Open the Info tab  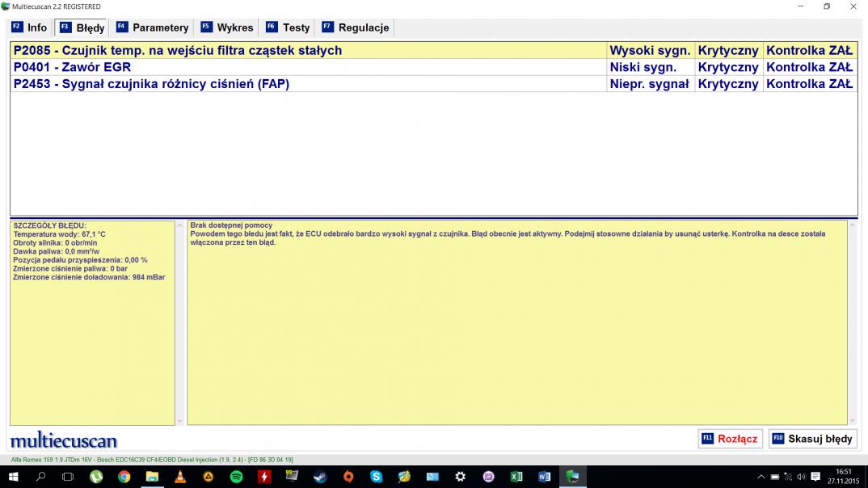(29, 27)
